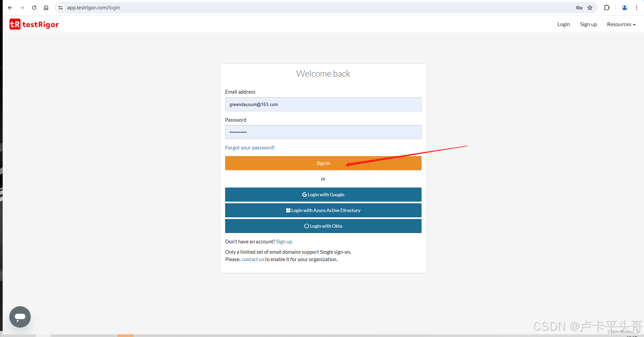Open the chat support bubble
Screen dimensions: 644x337
(20, 317)
